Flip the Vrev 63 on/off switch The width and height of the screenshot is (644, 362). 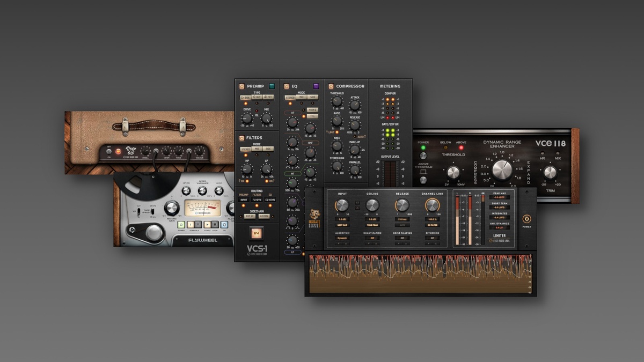108,151
